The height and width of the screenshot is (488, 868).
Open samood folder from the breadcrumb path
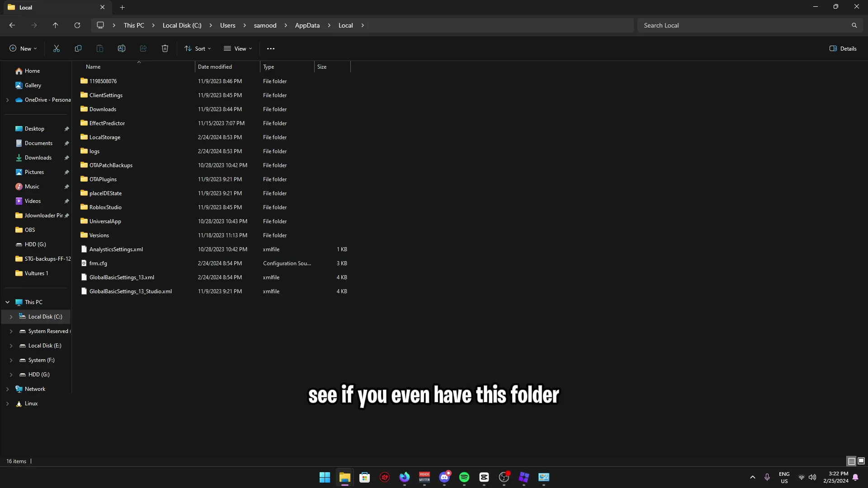pyautogui.click(x=266, y=25)
